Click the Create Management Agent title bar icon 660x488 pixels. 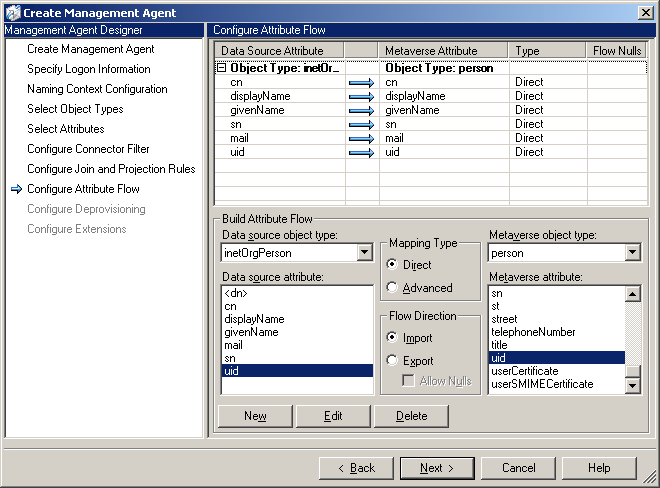coord(13,13)
